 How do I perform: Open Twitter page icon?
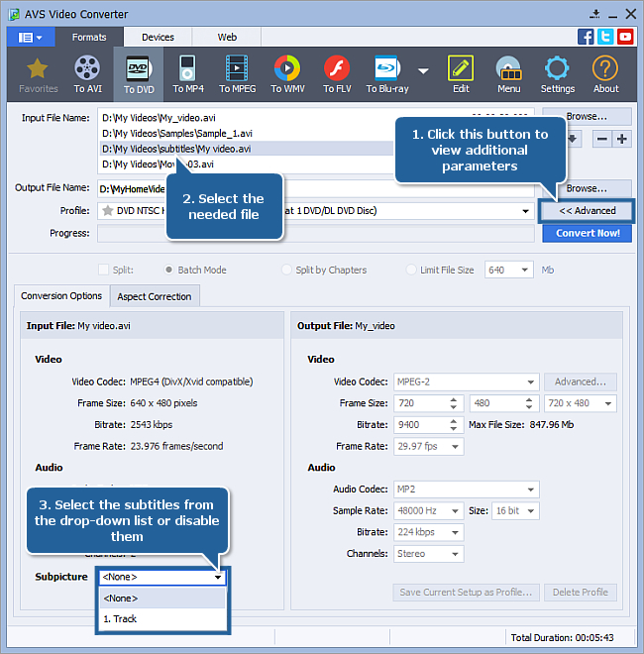tap(605, 37)
